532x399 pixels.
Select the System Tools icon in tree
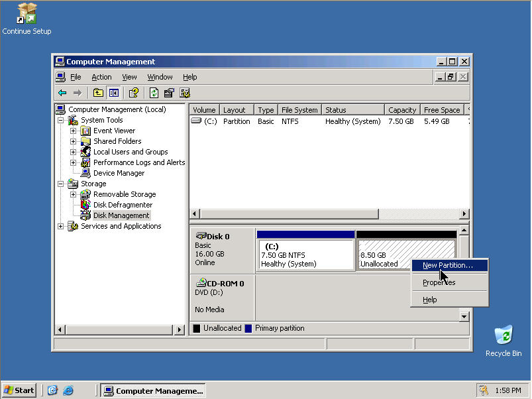(x=73, y=120)
